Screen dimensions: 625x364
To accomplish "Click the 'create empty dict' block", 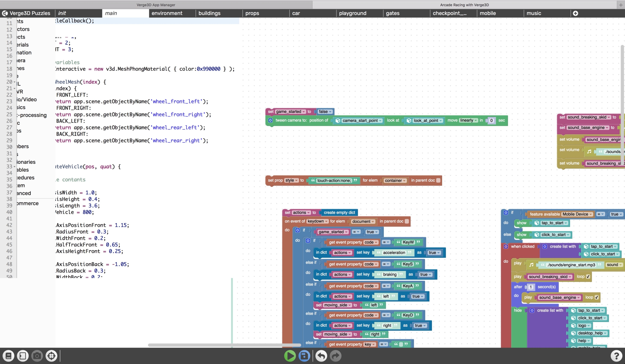I will click(x=339, y=212).
